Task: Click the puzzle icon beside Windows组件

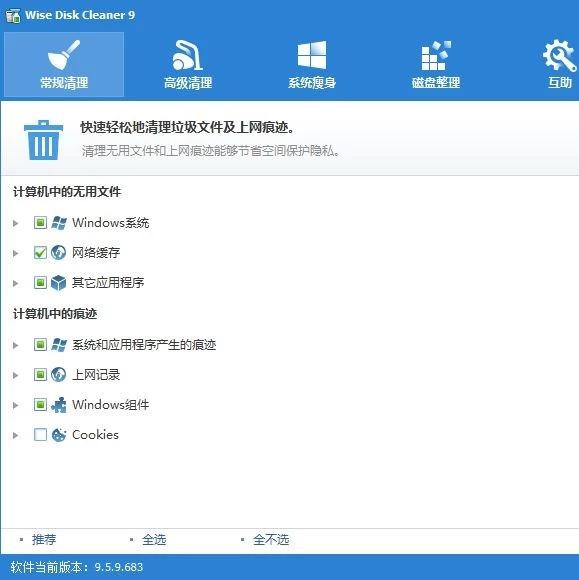Action: point(59,405)
